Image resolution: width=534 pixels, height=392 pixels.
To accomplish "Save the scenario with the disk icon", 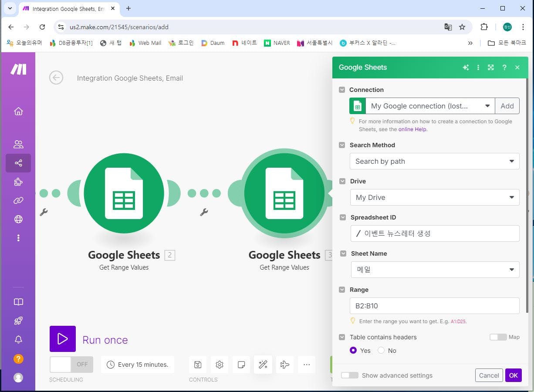I will (198, 365).
